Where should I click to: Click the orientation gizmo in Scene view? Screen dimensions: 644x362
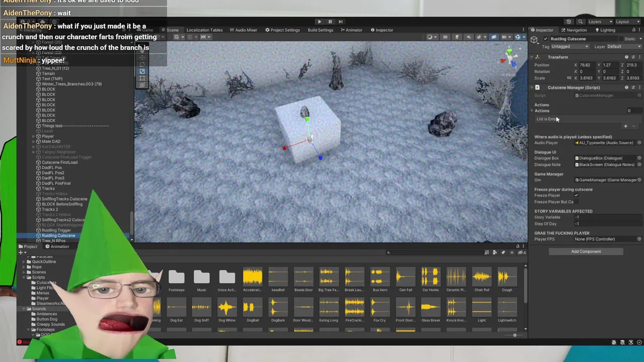[x=509, y=57]
